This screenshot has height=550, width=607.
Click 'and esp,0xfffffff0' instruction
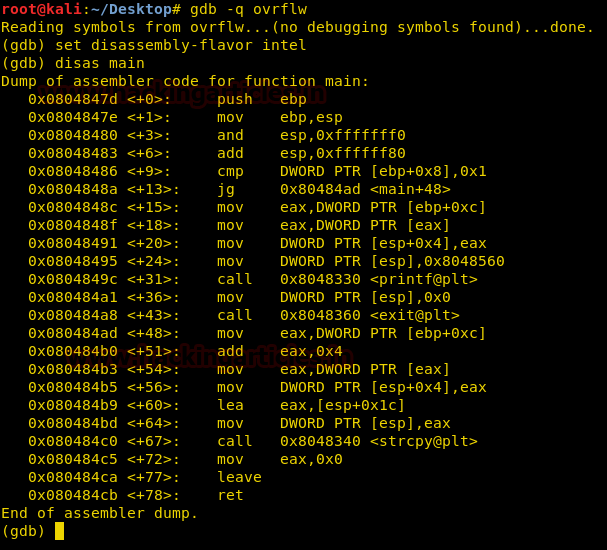pyautogui.click(x=311, y=135)
